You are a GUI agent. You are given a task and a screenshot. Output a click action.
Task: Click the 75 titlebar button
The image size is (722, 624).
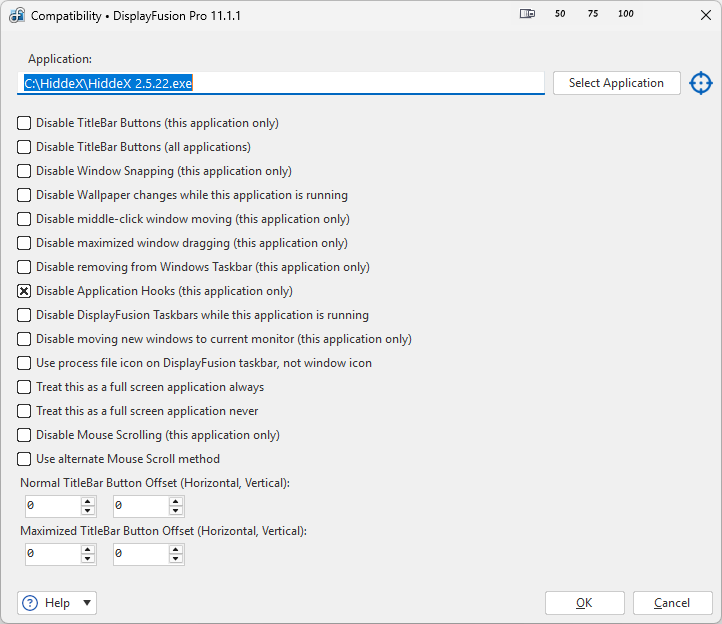tap(593, 15)
